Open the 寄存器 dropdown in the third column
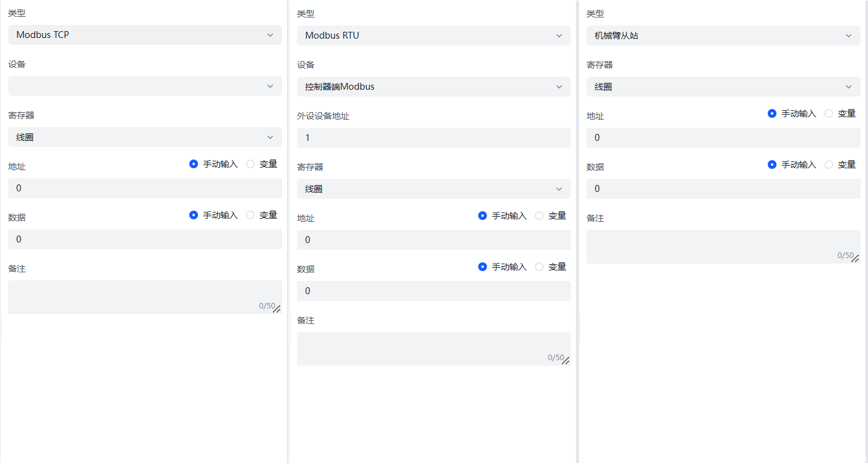This screenshot has width=868, height=463. pyautogui.click(x=723, y=86)
